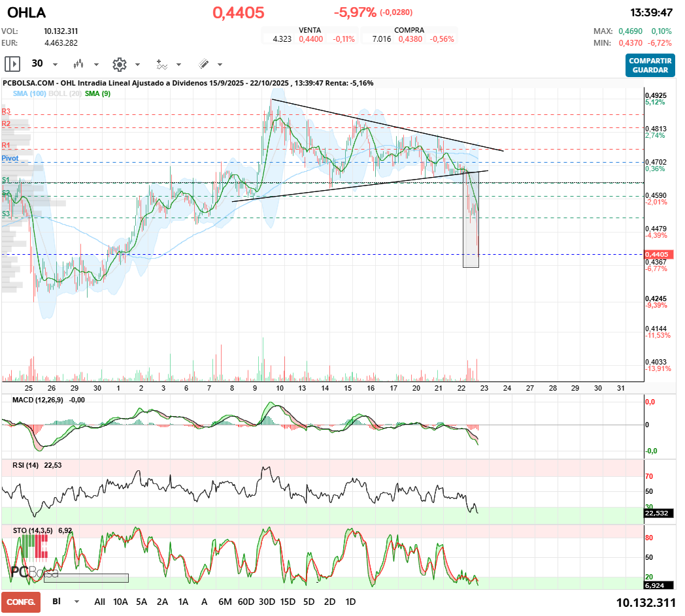This screenshot has width=685, height=616.
Task: Open the candlestick chart type icon
Action: click(x=78, y=64)
